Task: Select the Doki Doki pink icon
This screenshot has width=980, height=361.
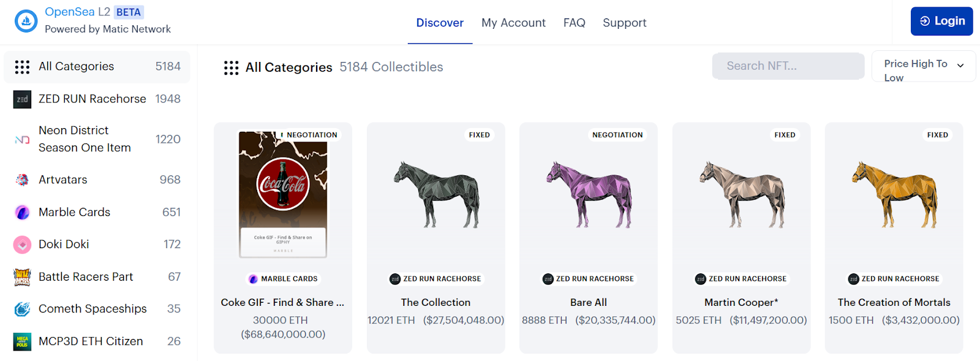Action: tap(22, 245)
